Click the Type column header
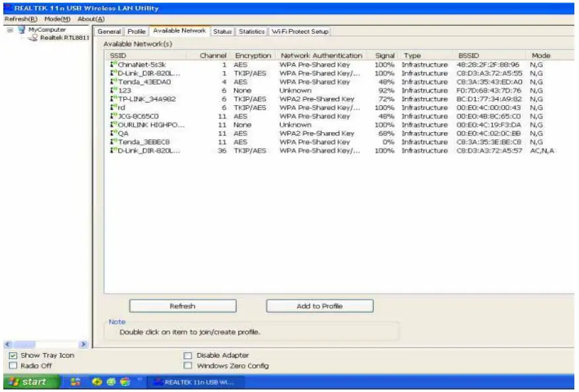This screenshot has height=392, width=579. click(427, 56)
